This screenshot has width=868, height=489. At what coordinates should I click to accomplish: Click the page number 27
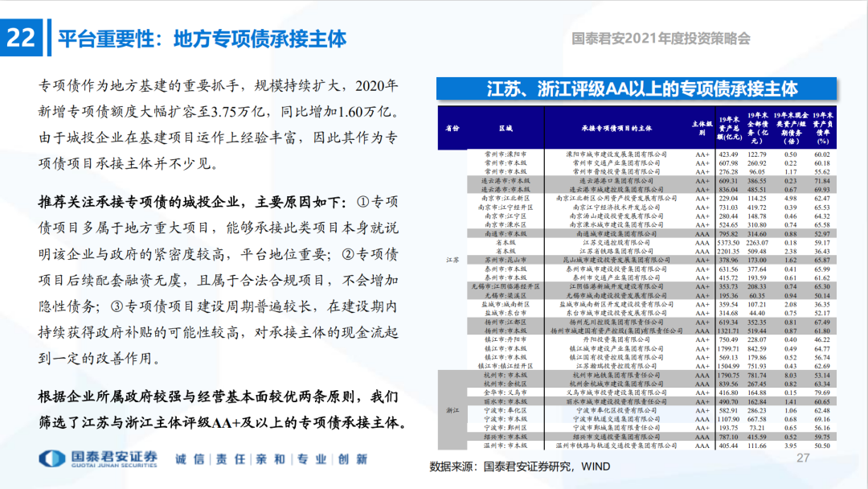[803, 458]
